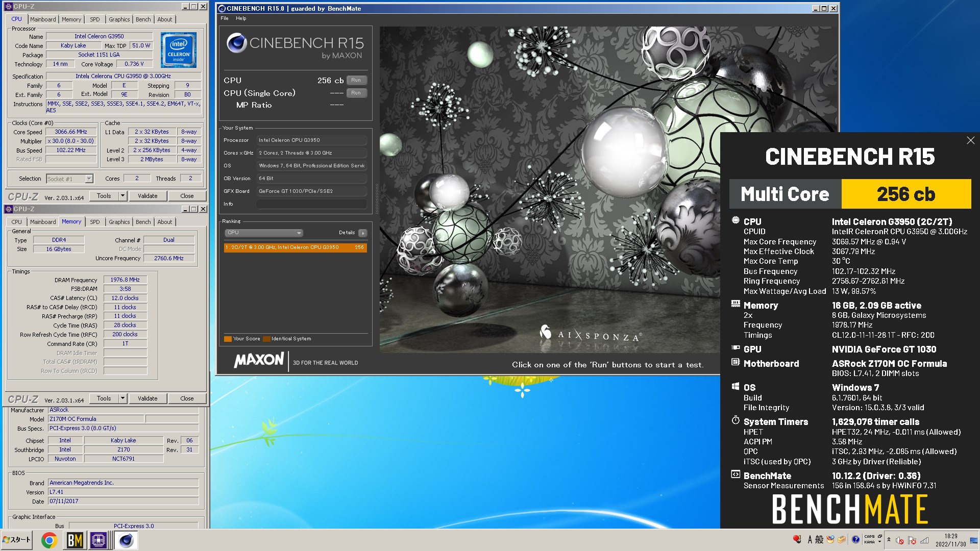Click the IME input mode 'A' icon

tap(810, 540)
